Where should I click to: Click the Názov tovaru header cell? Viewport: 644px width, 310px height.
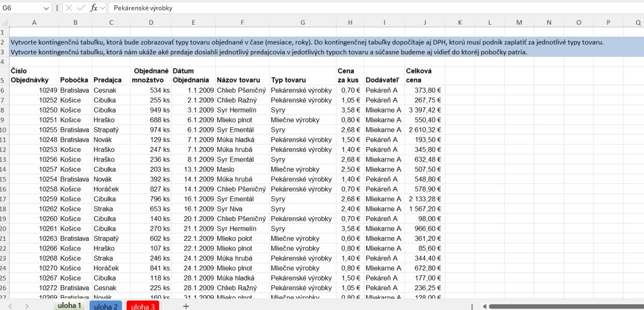coord(242,76)
